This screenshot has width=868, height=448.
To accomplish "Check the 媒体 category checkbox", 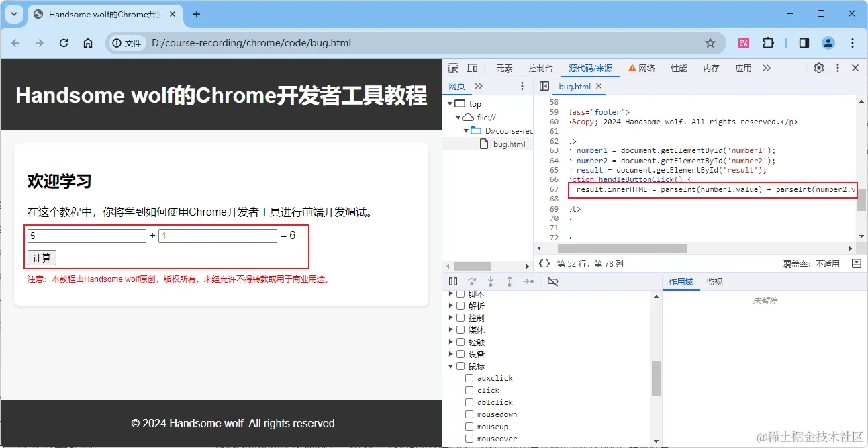I will click(x=461, y=330).
